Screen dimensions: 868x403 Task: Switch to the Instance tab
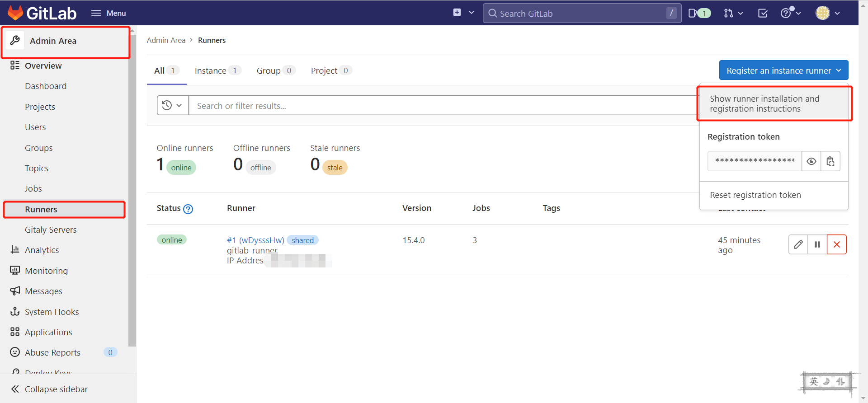click(x=218, y=70)
